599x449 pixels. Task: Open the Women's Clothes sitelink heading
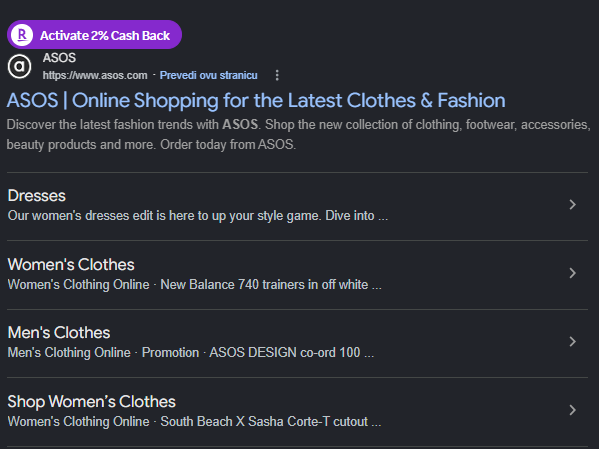71,264
